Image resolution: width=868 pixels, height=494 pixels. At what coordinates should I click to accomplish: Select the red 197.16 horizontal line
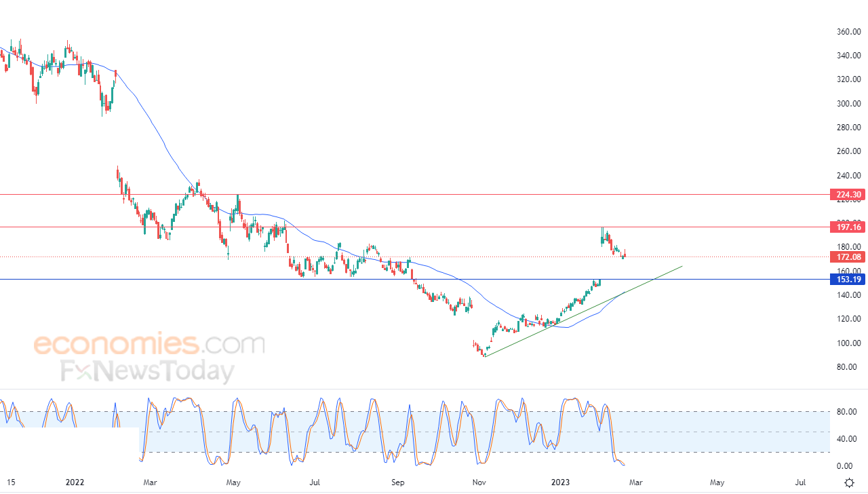coord(414,227)
